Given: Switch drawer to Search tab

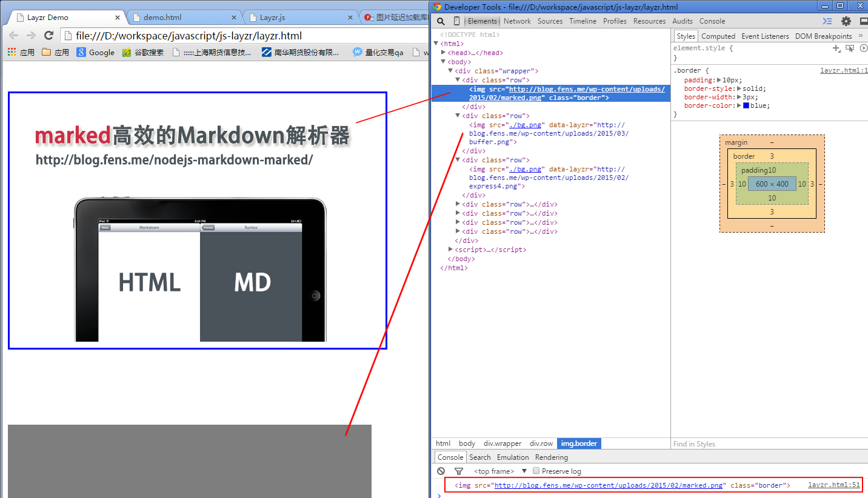Looking at the screenshot, I should pyautogui.click(x=479, y=457).
